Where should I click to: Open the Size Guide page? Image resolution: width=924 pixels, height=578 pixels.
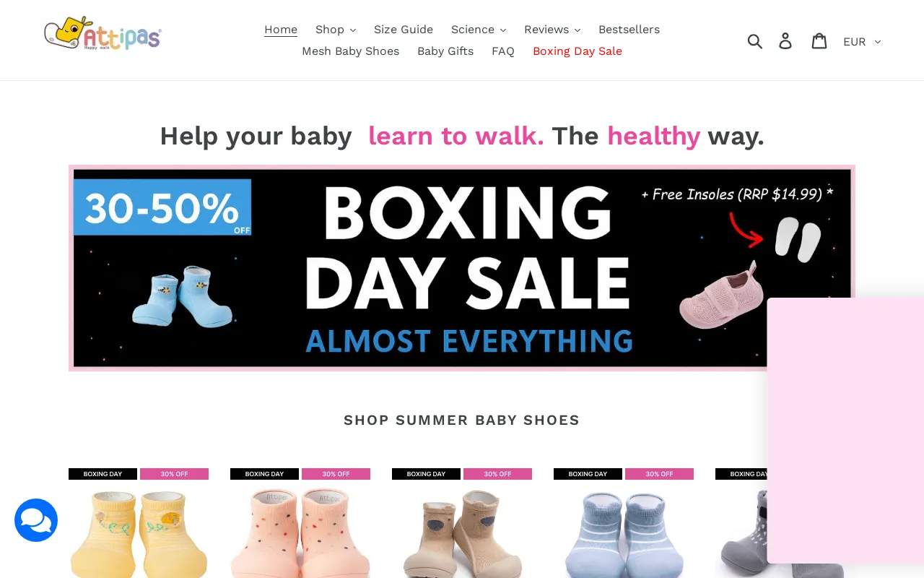coord(404,30)
